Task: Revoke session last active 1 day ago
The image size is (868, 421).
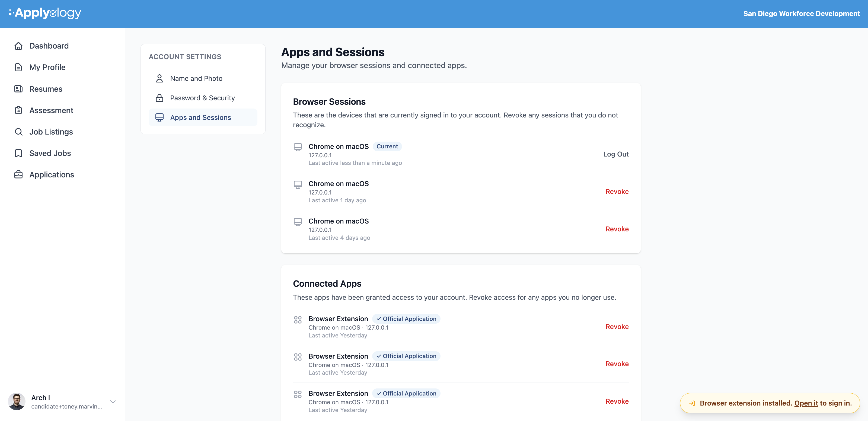Action: tap(617, 192)
